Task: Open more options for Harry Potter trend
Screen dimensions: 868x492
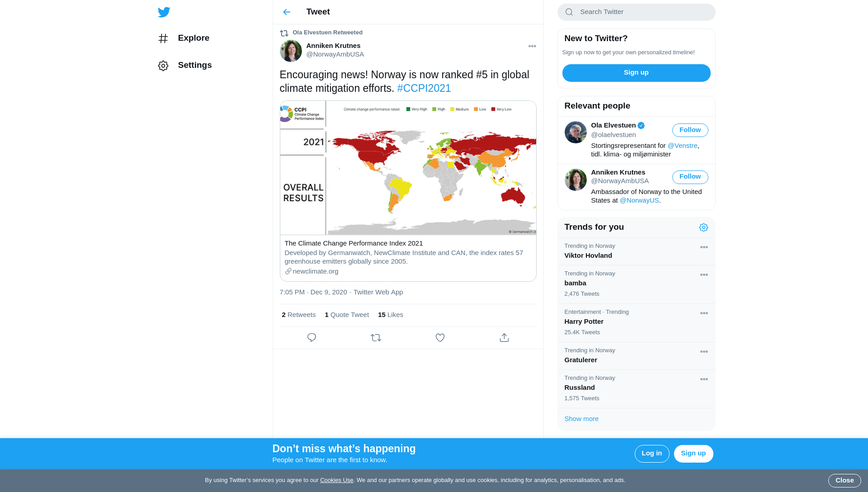Action: tap(704, 313)
